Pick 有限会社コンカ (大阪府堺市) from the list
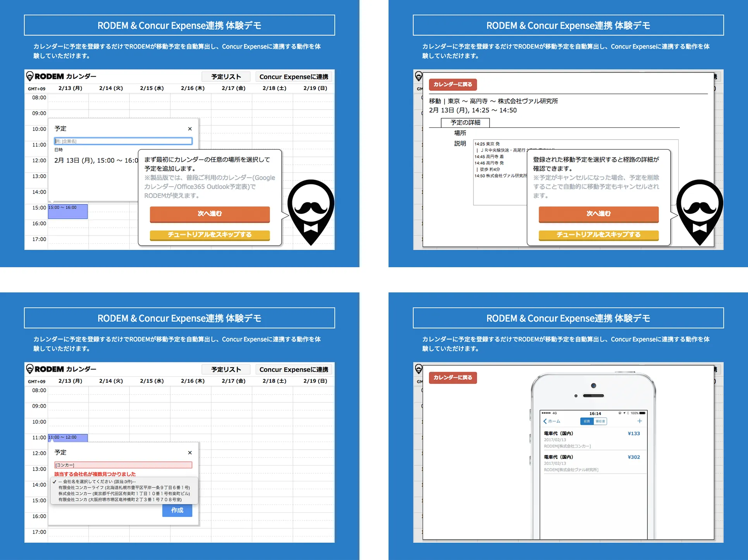Screen dimensions: 748x560 point(120,500)
